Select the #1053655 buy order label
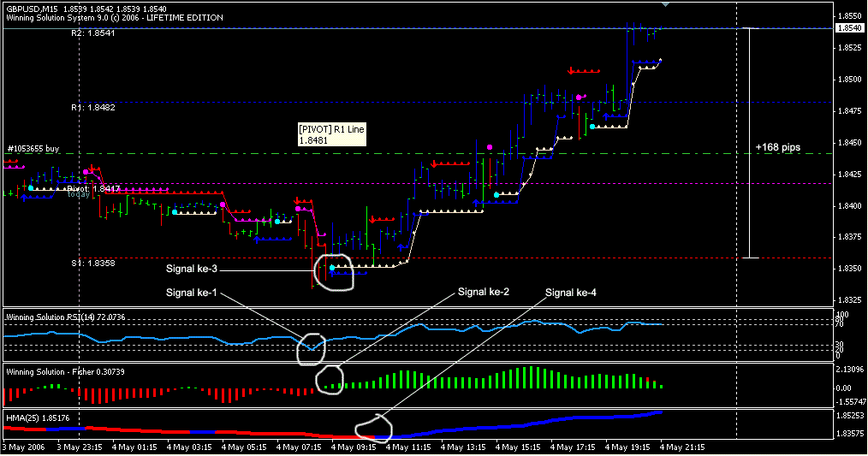The height and width of the screenshot is (456, 868). pos(33,149)
